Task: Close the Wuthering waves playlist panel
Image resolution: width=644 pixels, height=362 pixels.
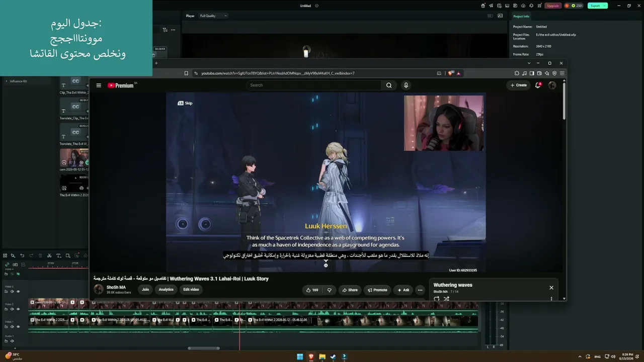Action: point(551,288)
